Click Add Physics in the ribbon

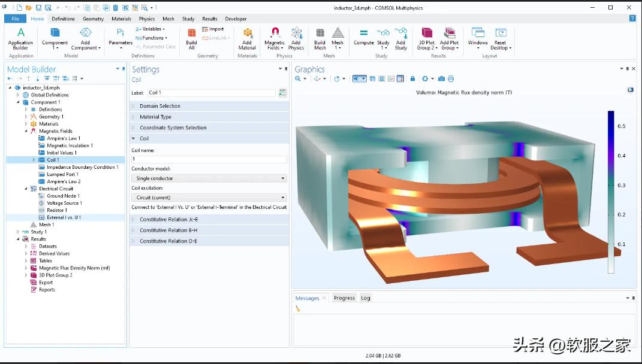click(x=296, y=40)
